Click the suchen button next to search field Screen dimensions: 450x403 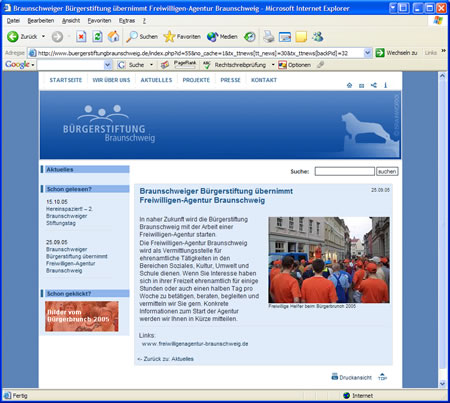point(387,171)
